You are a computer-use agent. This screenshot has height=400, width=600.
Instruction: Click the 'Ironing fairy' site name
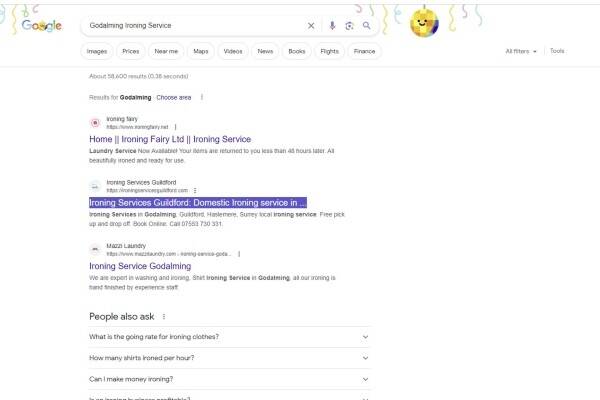pyautogui.click(x=122, y=119)
